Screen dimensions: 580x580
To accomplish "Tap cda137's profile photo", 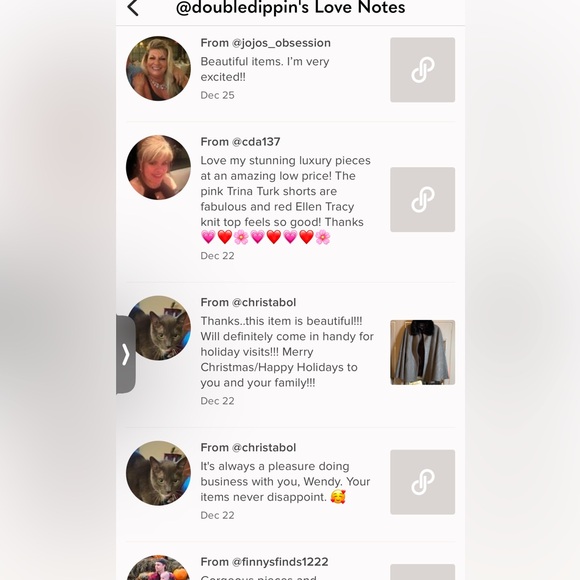I will click(158, 167).
